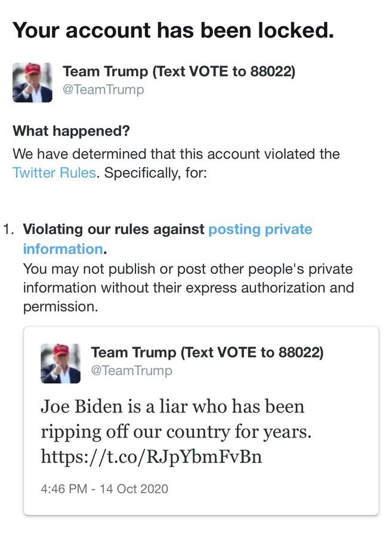Screen dimensions: 392x537
Task: Click the profile avatar beside the top account name
Action: click(32, 82)
